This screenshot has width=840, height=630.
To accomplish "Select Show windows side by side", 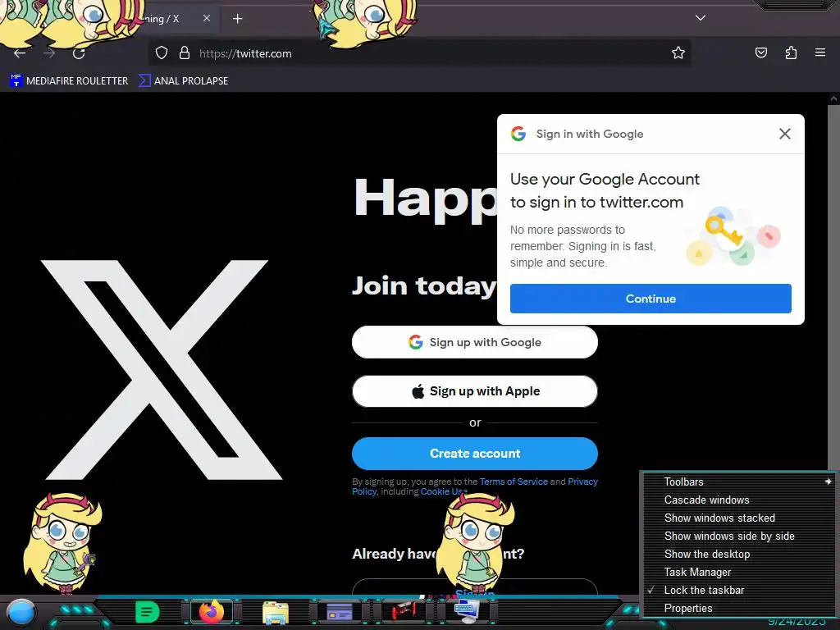I will [739, 536].
